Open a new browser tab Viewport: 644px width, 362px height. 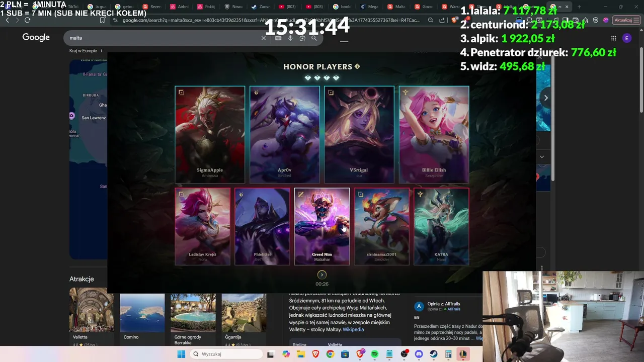coord(579,7)
